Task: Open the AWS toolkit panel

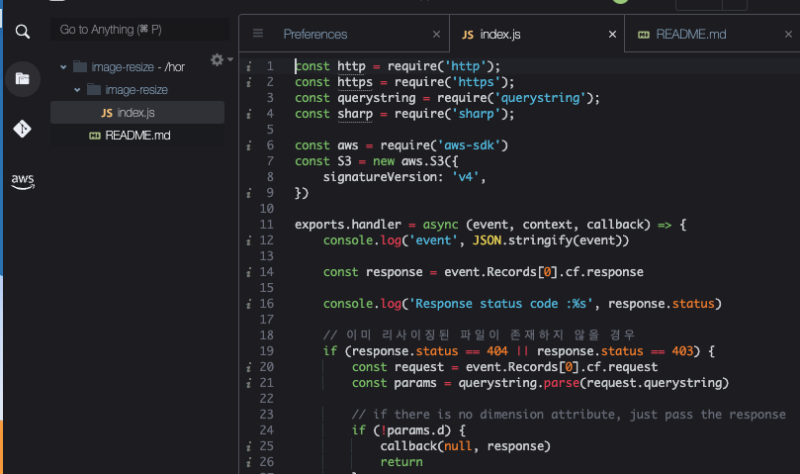Action: [22, 181]
